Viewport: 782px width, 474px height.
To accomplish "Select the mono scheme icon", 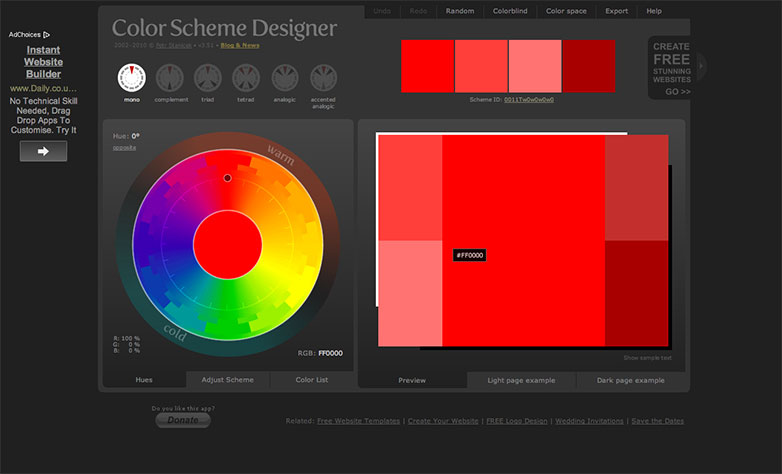I will tap(131, 78).
